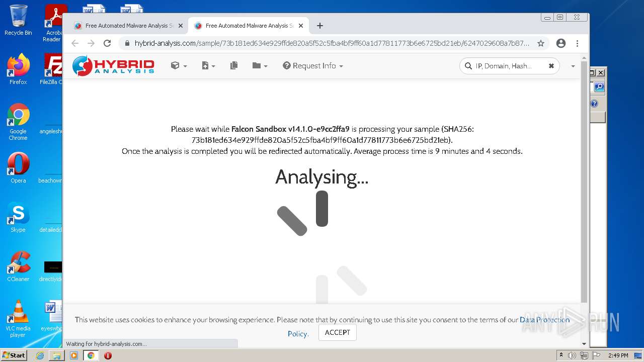The width and height of the screenshot is (644, 362).
Task: Click the address bar URL
Action: coord(332,43)
